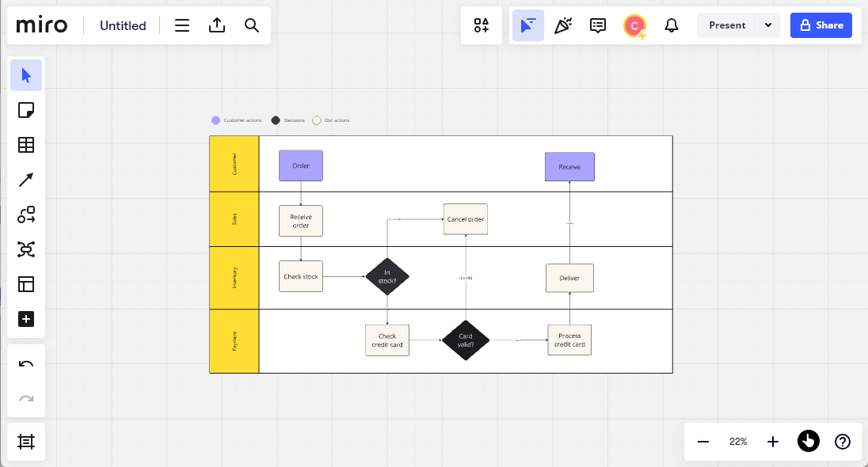The height and width of the screenshot is (467, 868).
Task: Select the sticky note tool
Action: click(x=26, y=110)
